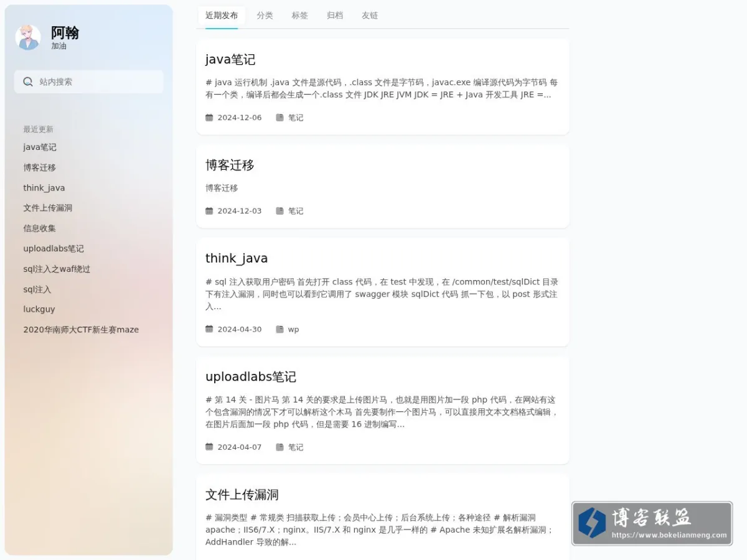Screen dimensions: 747x560
Task: Open sidebar link sql注入之waf绕过
Action: click(x=57, y=269)
